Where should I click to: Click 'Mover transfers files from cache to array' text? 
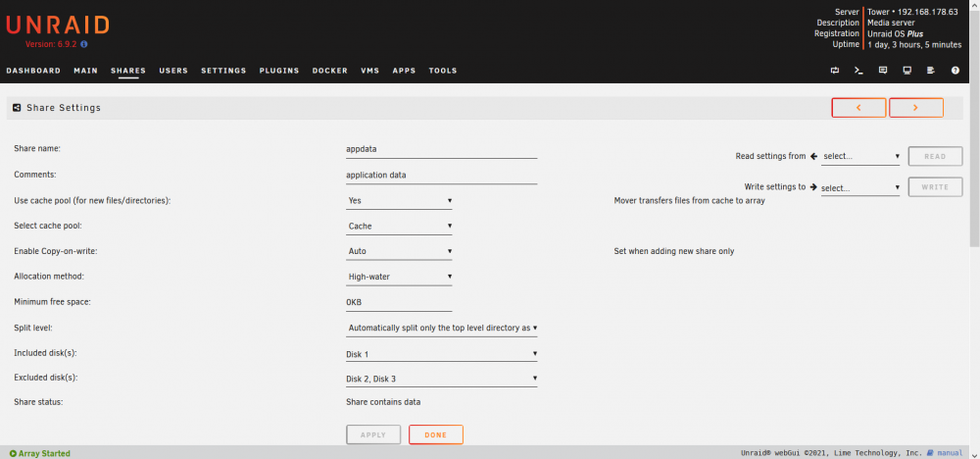click(689, 201)
